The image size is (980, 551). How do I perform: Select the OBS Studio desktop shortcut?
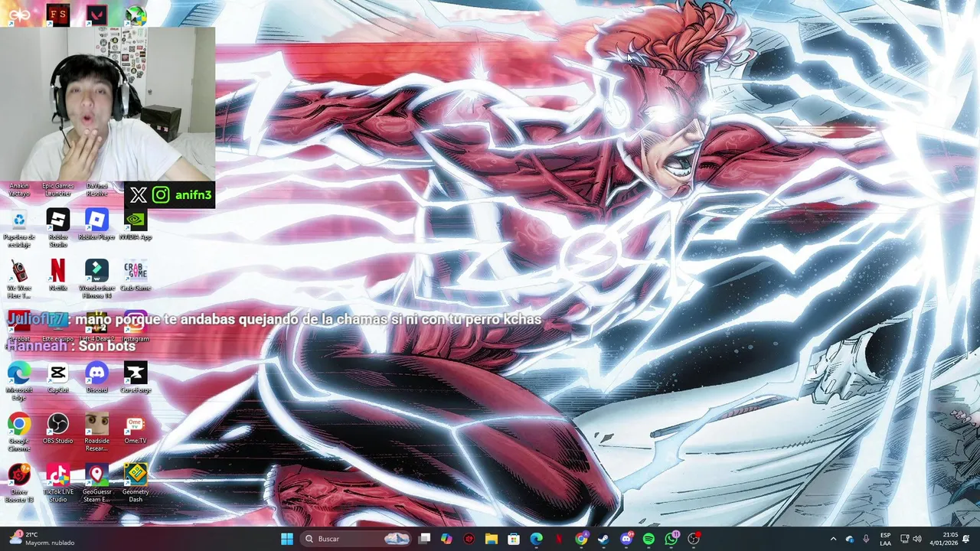coord(58,429)
